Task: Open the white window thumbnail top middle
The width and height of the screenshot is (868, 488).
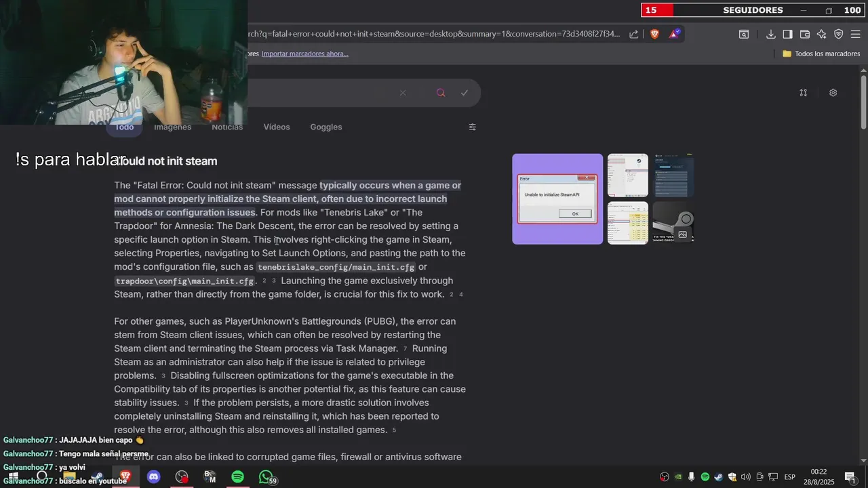Action: [x=628, y=176]
